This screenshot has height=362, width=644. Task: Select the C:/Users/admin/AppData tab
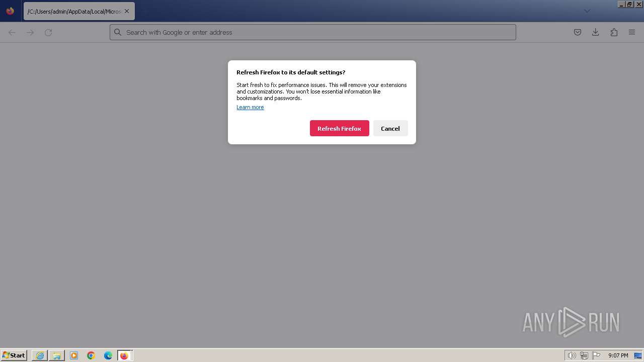(x=79, y=11)
